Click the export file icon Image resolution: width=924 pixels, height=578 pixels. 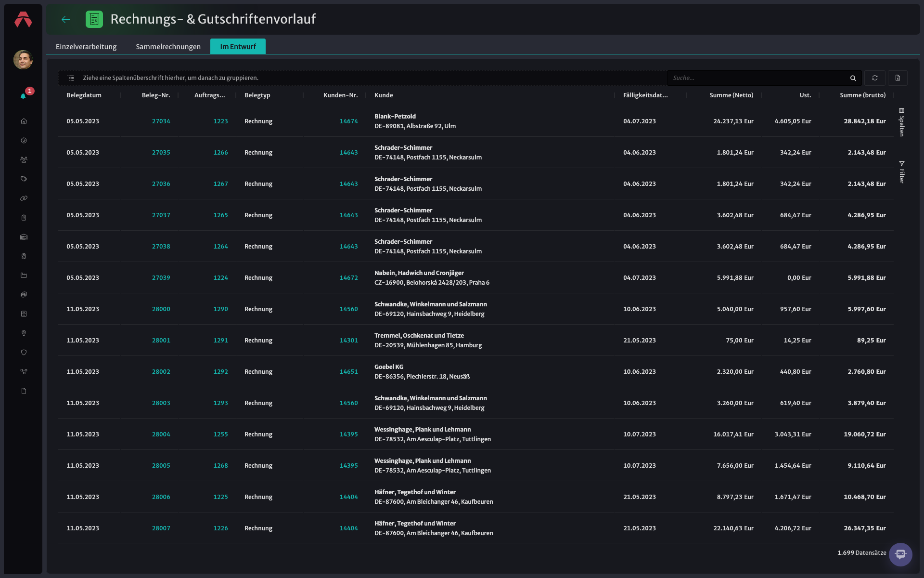click(898, 78)
